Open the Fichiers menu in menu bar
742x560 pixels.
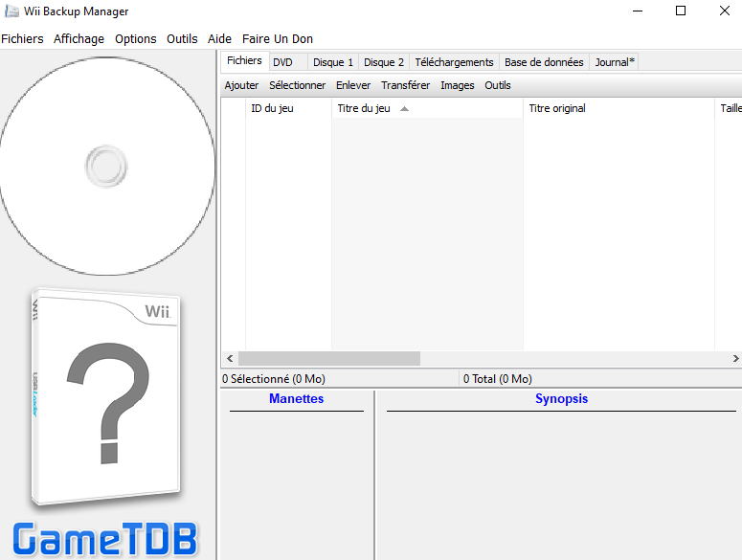pyautogui.click(x=22, y=39)
